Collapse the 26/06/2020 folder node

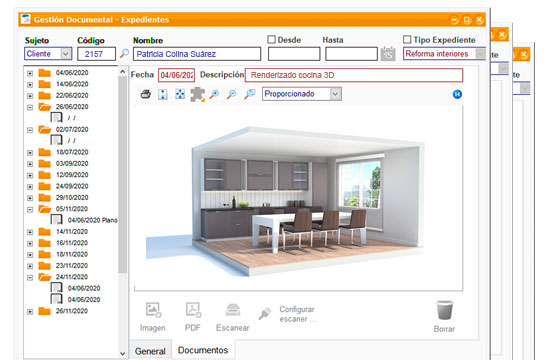30,107
